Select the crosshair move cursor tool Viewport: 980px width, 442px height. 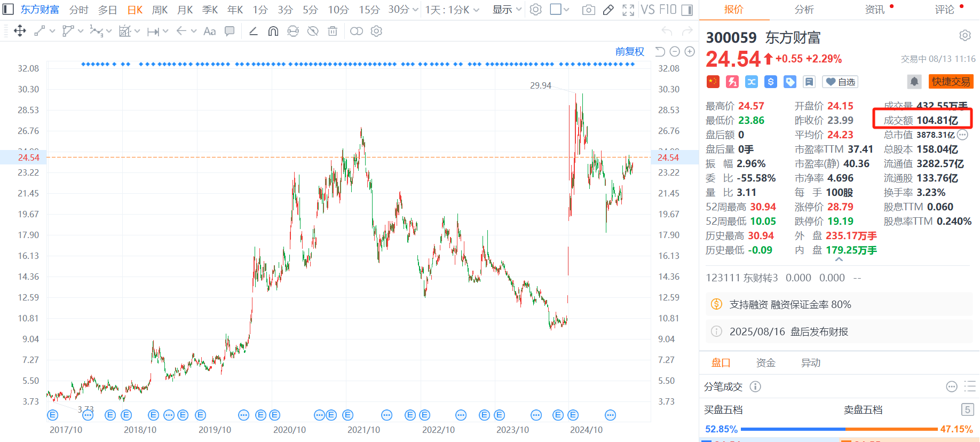[20, 31]
